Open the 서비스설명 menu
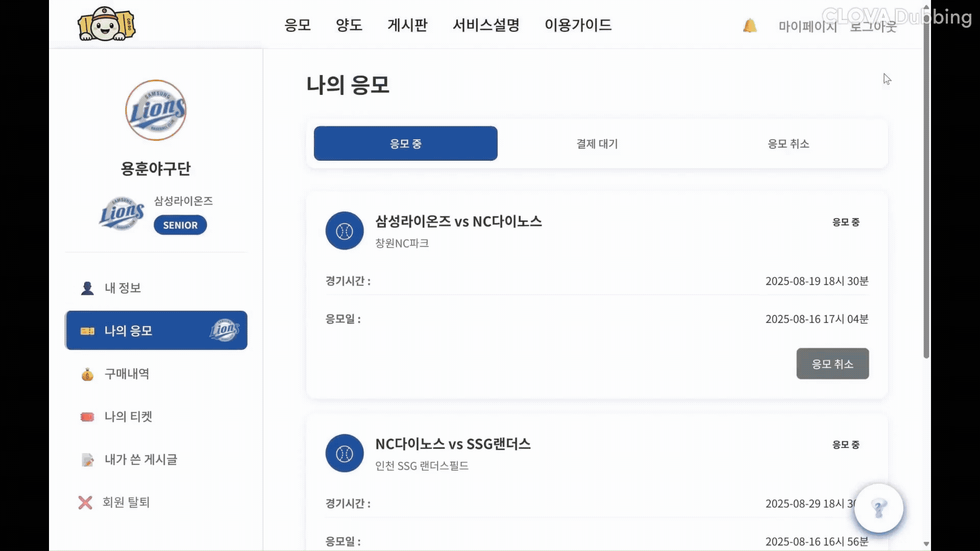Viewport: 980px width, 551px height. click(x=486, y=25)
